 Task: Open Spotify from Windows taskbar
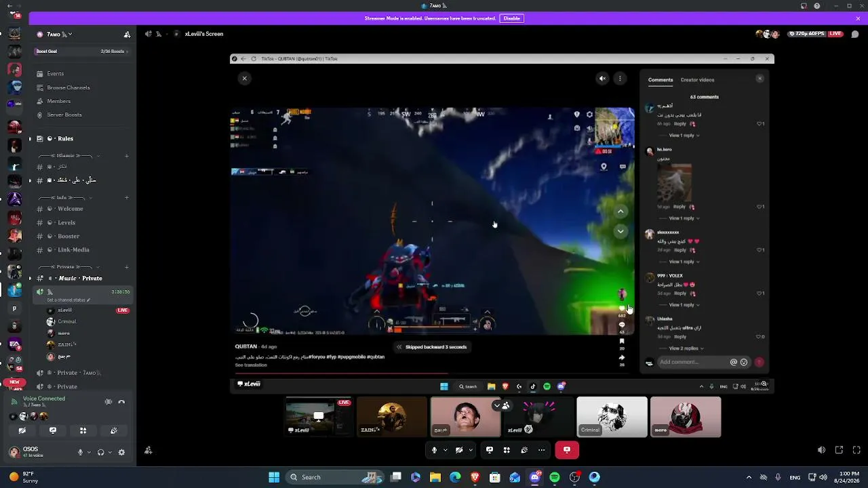pos(555,477)
